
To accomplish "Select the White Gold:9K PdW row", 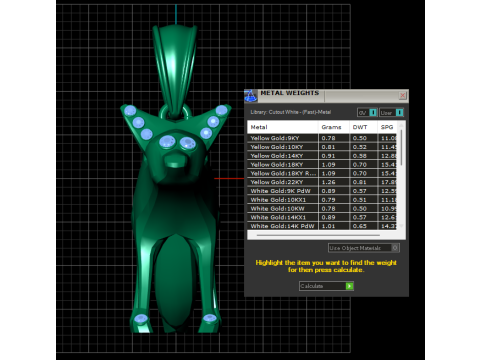I will point(322,191).
